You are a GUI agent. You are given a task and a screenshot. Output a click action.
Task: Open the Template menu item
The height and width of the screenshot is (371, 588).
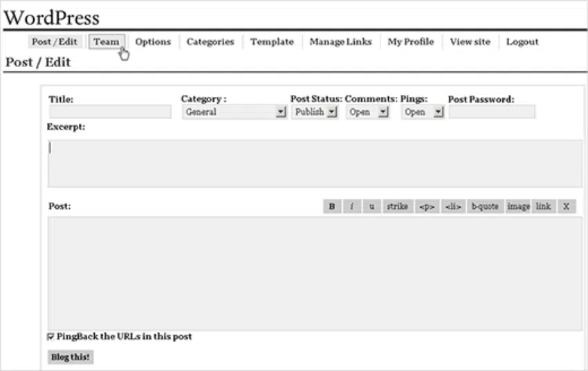tap(273, 42)
